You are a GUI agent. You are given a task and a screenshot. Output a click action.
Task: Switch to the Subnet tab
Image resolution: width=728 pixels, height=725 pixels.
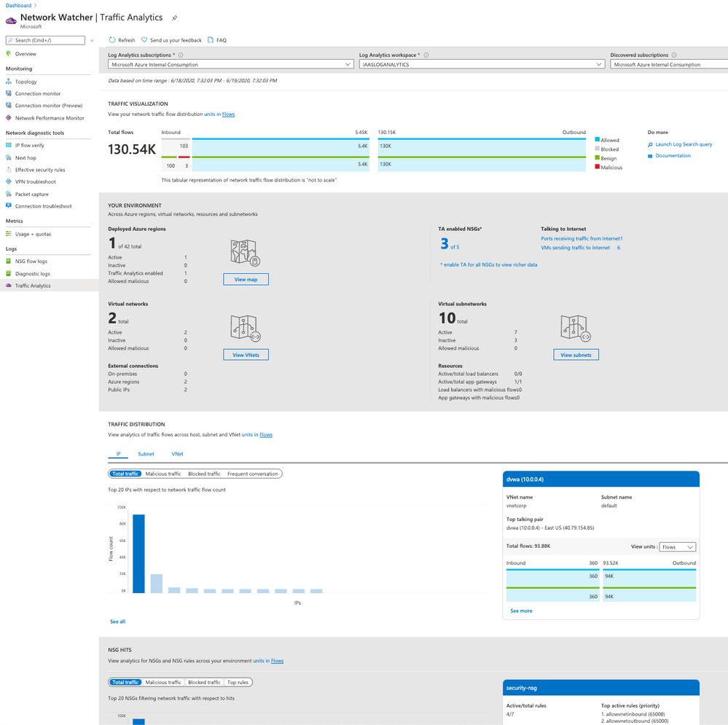coord(146,454)
